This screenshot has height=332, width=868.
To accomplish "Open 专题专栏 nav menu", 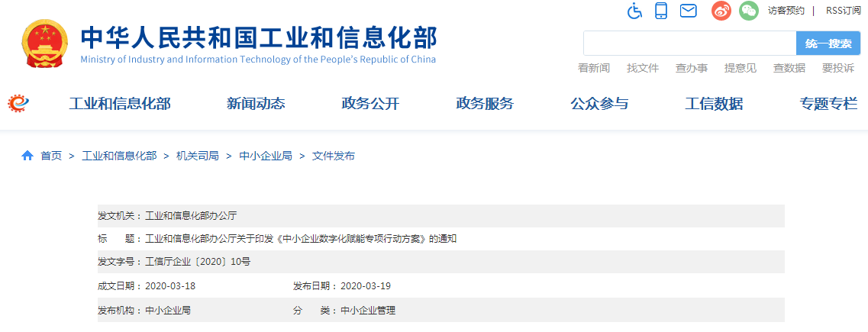I will click(829, 104).
